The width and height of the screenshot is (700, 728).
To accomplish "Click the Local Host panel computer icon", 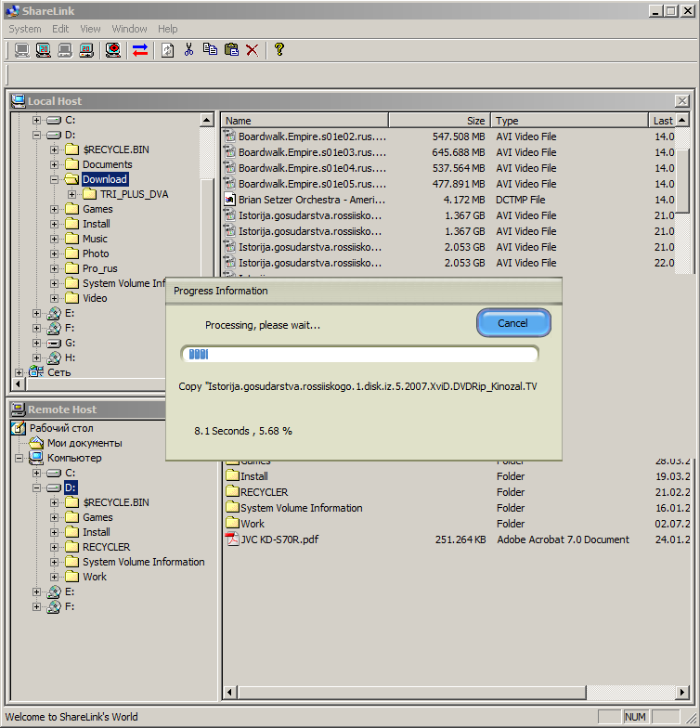I will 19,100.
